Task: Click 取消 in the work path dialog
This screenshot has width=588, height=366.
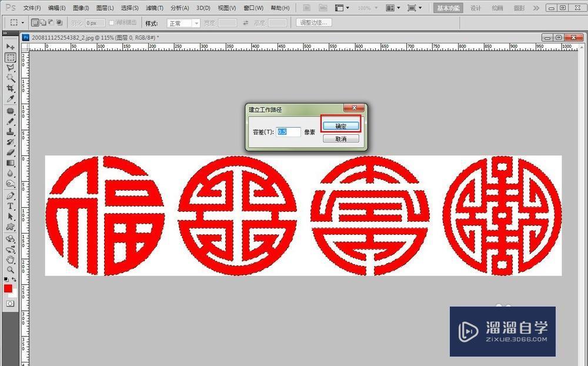Action: tap(341, 139)
